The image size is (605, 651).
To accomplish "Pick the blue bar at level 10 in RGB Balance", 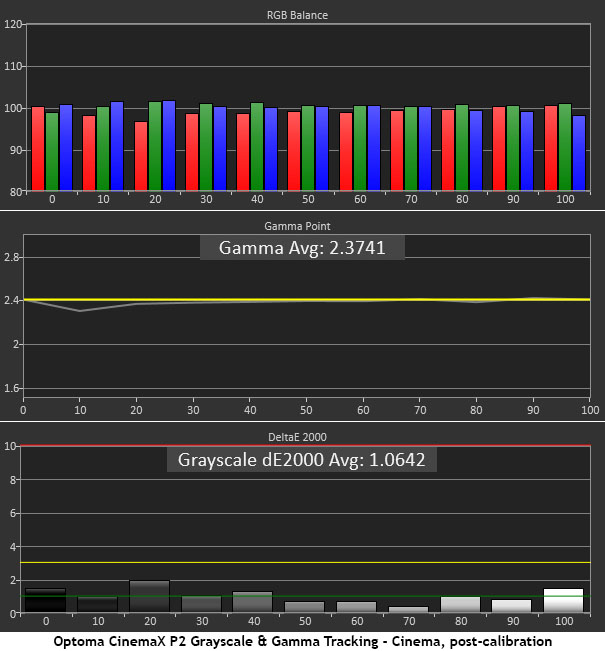I will pos(117,146).
